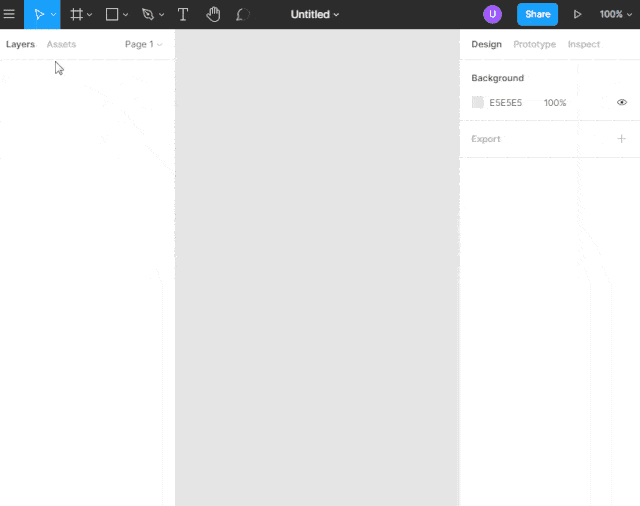The image size is (640, 506).
Task: Select the Comment tool
Action: (243, 14)
